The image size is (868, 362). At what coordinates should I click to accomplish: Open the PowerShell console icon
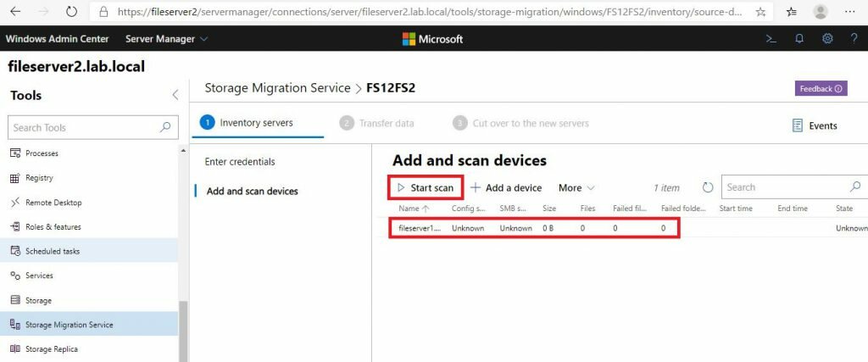[771, 39]
